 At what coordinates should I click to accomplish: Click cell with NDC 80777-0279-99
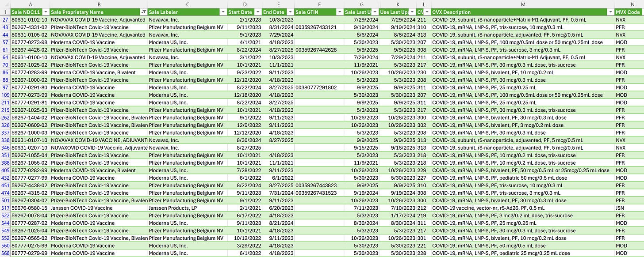tap(30, 253)
